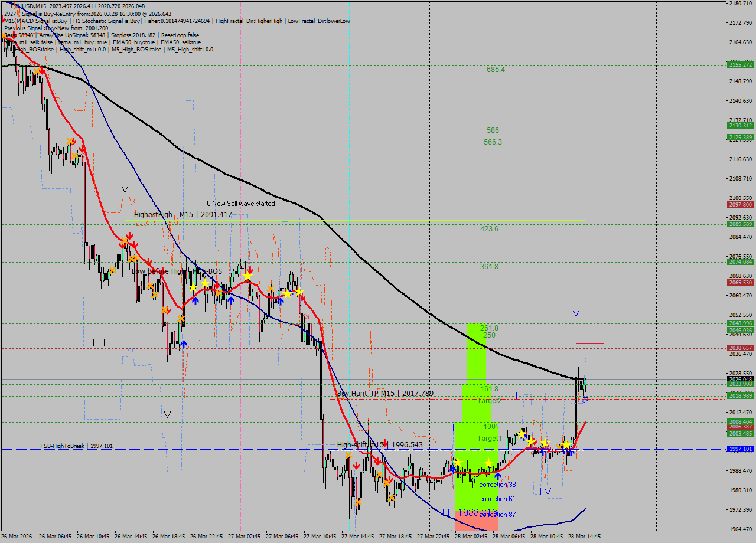The width and height of the screenshot is (756, 543).
Task: Select the Target1 Fibonacci label
Action: click(490, 439)
